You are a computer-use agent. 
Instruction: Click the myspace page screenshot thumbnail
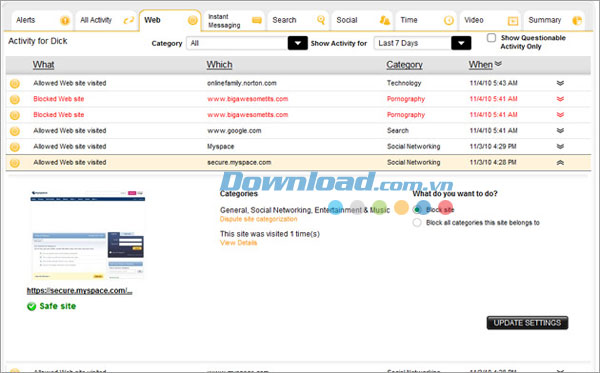88,234
